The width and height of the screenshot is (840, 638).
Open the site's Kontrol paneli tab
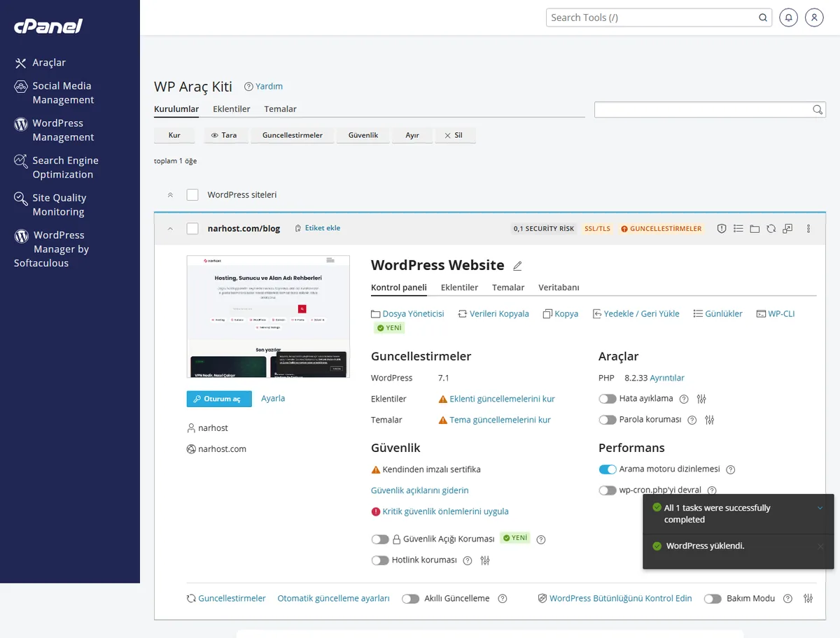pyautogui.click(x=399, y=288)
